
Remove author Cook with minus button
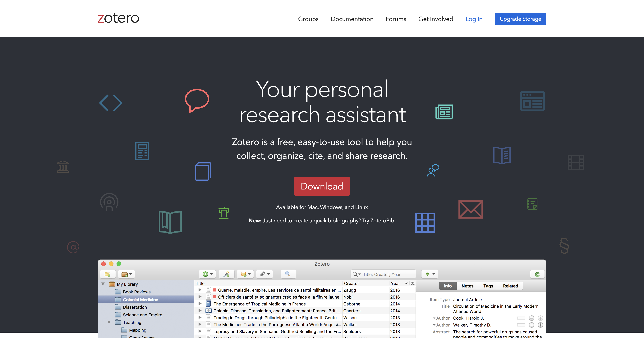[x=532, y=318]
